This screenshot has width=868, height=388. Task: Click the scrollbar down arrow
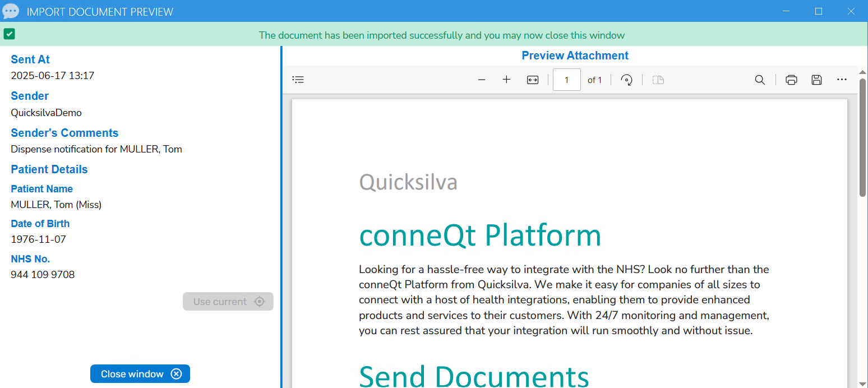863,383
